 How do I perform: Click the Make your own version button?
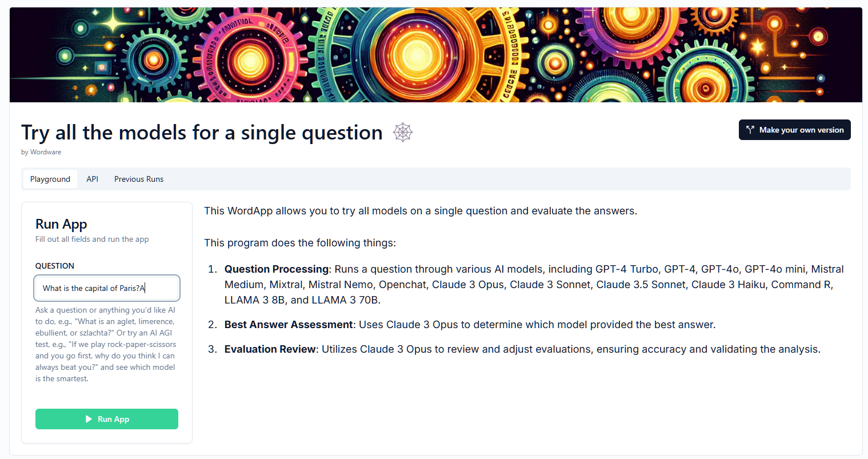[794, 129]
